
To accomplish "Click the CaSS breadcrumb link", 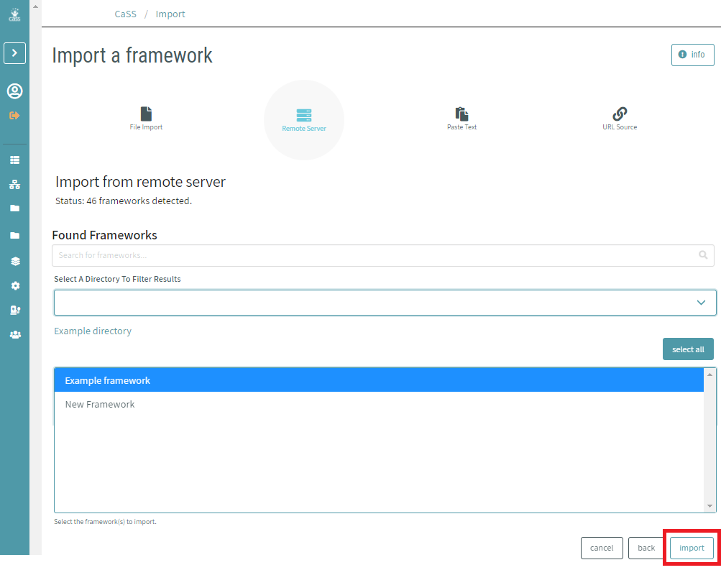I will click(125, 14).
